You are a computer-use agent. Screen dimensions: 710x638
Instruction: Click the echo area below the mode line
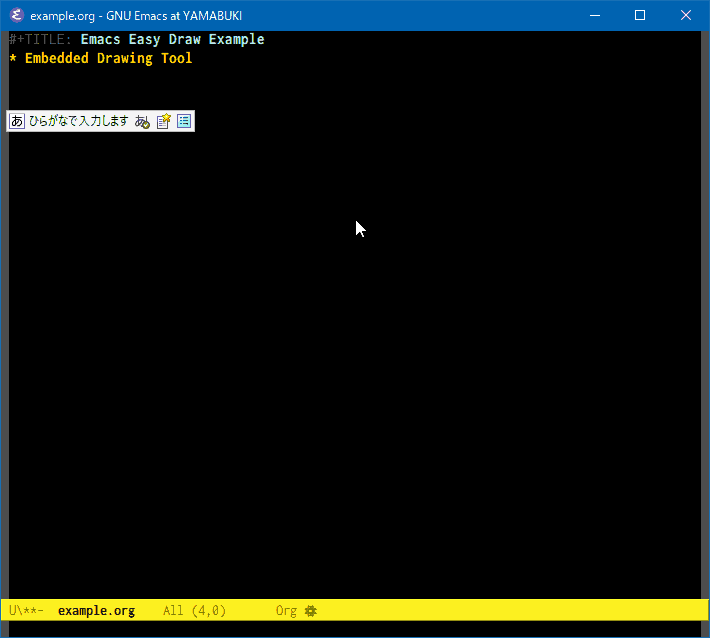point(355,629)
